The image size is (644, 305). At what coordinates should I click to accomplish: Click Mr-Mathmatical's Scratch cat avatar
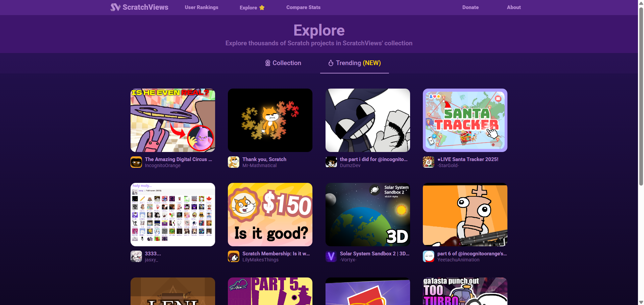pyautogui.click(x=234, y=162)
